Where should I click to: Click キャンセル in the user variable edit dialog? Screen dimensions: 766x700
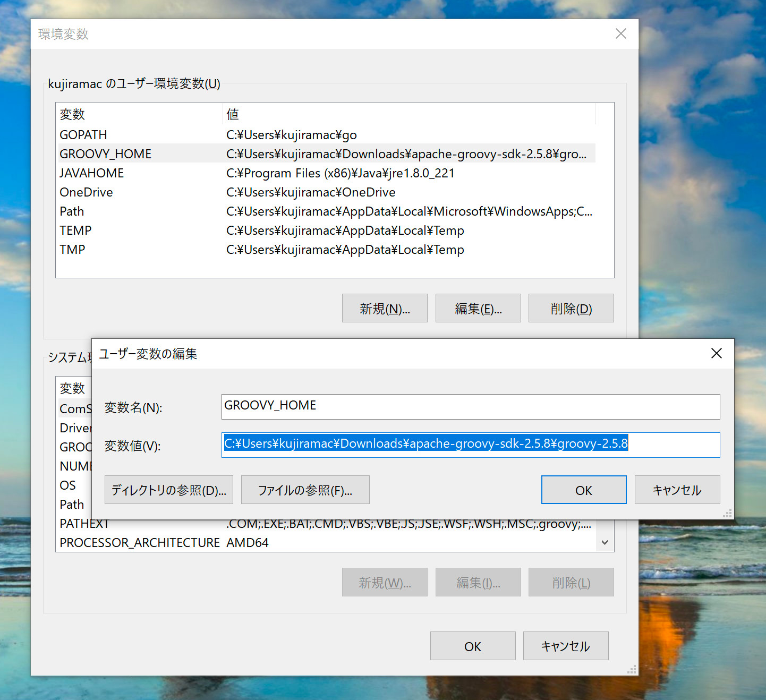(677, 490)
